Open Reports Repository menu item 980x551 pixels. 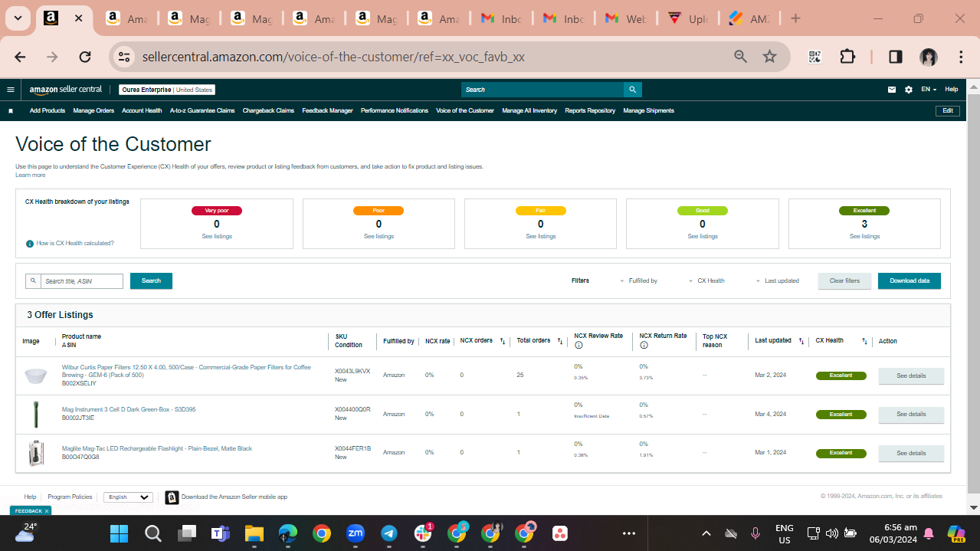[590, 111]
